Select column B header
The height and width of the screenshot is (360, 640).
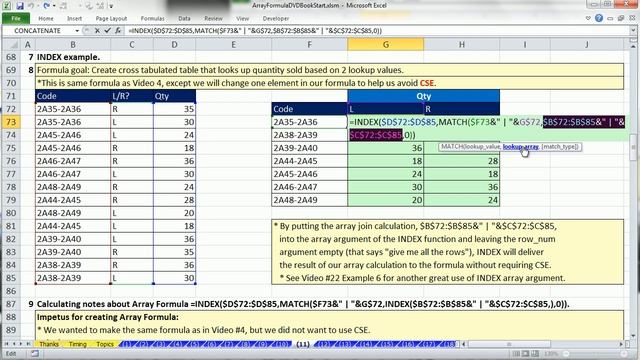click(73, 44)
